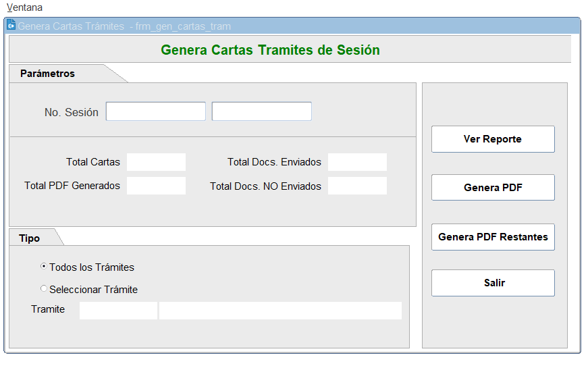Click the second No. Sesión input field

(x=261, y=111)
